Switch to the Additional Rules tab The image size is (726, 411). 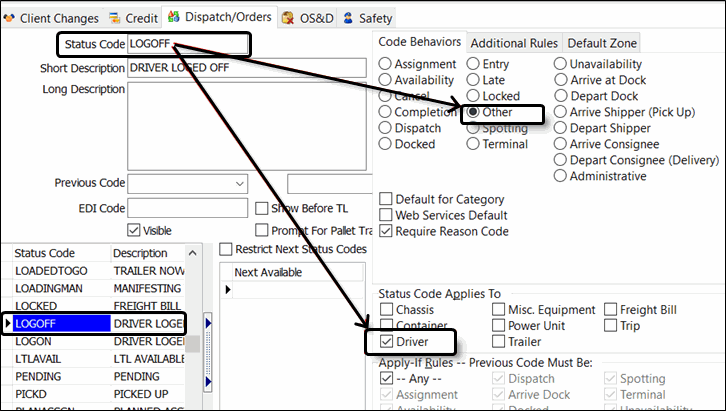(514, 43)
